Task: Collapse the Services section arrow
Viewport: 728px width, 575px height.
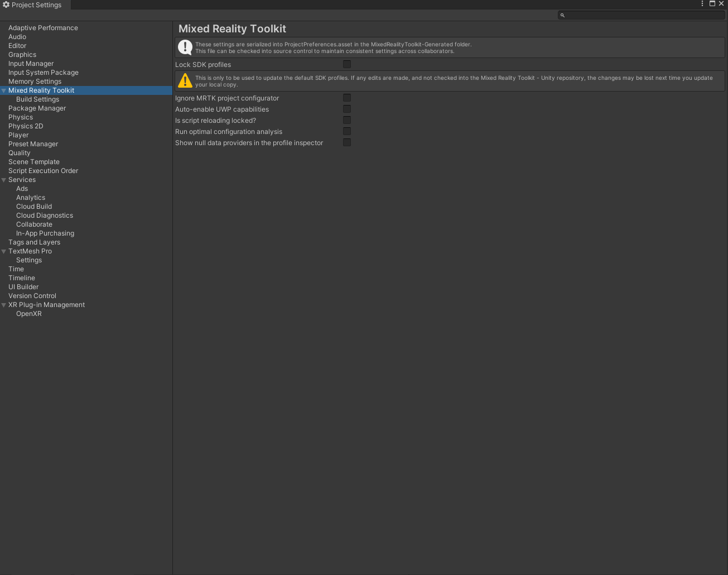Action: tap(4, 180)
